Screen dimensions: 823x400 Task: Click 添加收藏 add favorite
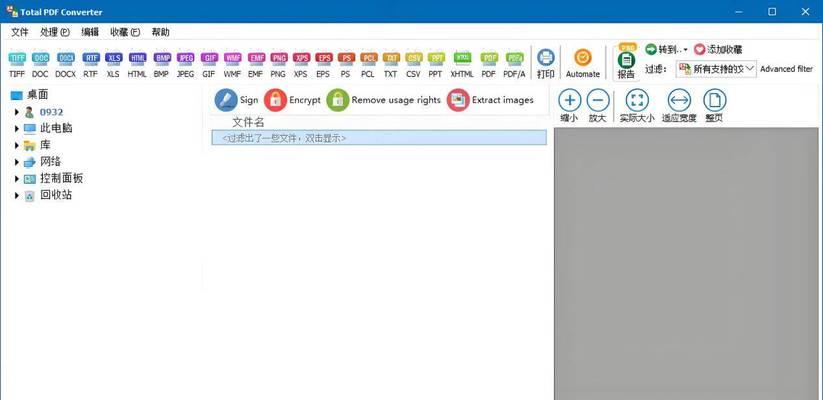(718, 49)
